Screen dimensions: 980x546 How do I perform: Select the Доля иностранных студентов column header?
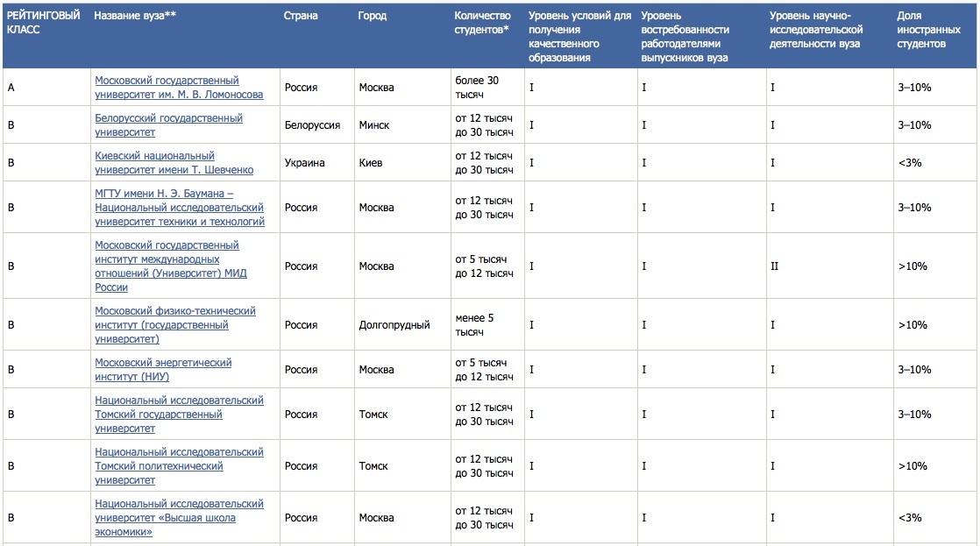coord(921,29)
